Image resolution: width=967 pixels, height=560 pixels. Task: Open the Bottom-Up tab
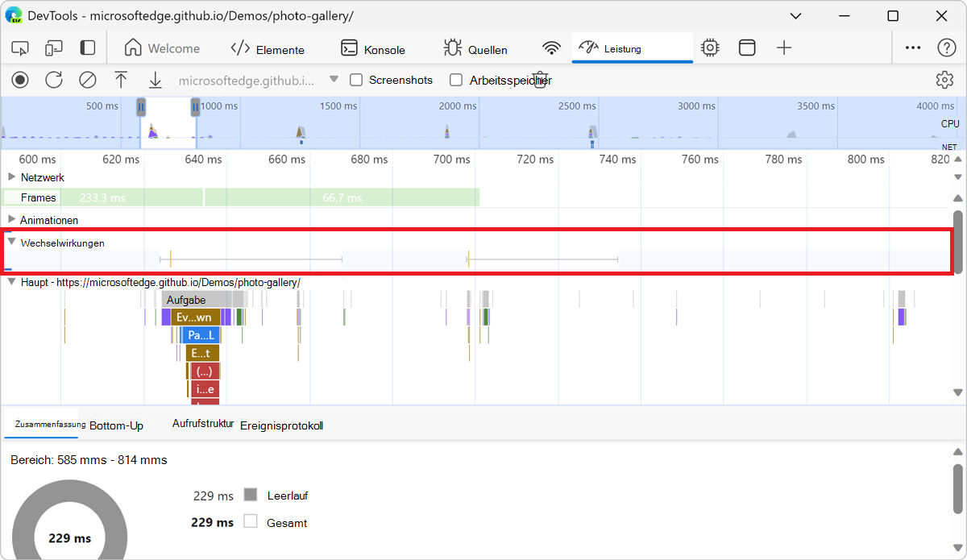click(x=116, y=425)
